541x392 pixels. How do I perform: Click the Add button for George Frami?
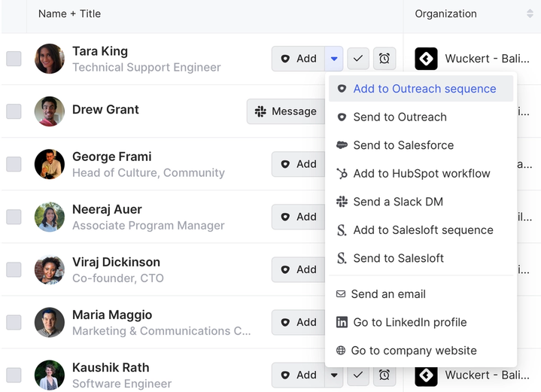(298, 164)
